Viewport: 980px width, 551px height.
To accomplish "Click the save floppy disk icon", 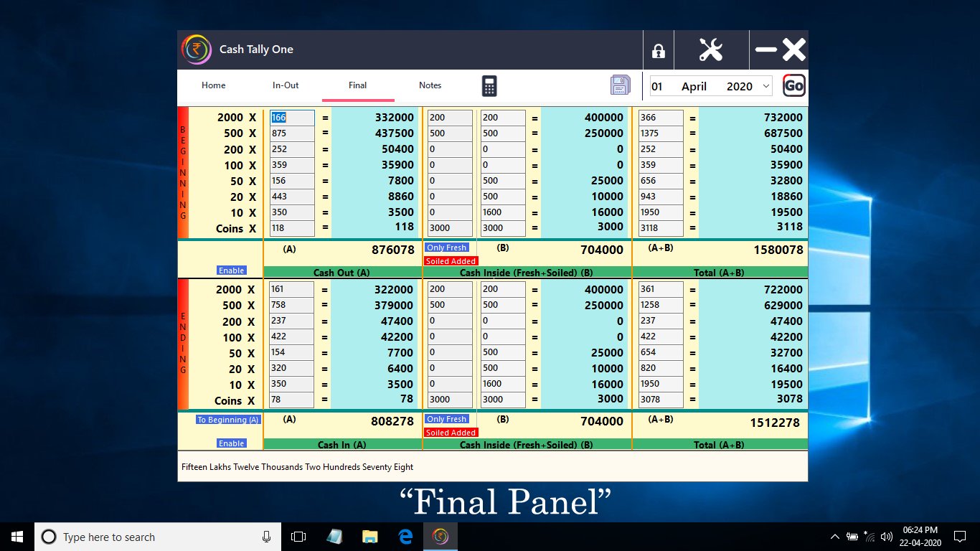I will click(620, 85).
